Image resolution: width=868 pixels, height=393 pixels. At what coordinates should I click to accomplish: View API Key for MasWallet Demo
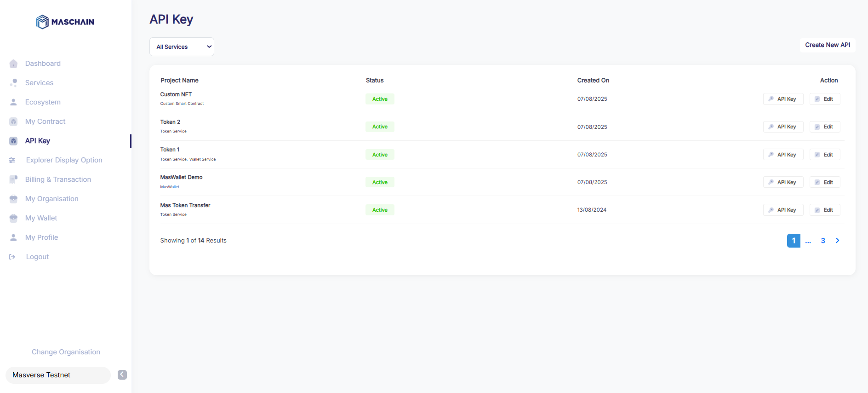[783, 182]
